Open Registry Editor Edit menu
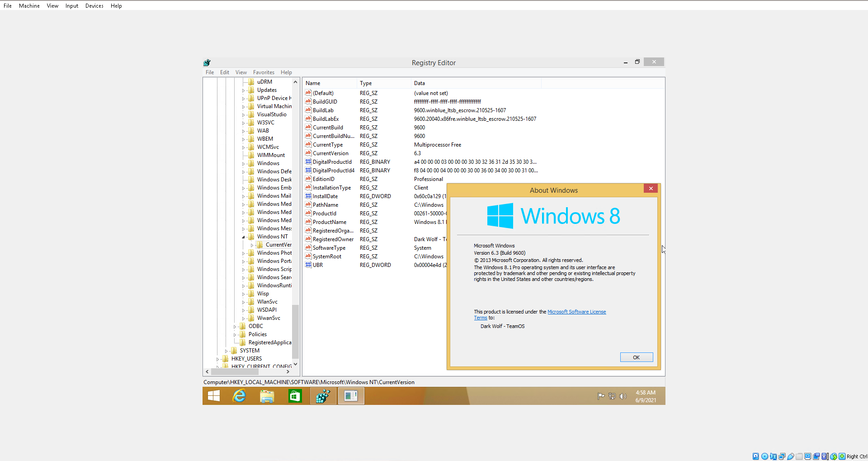The image size is (868, 461). coord(225,72)
